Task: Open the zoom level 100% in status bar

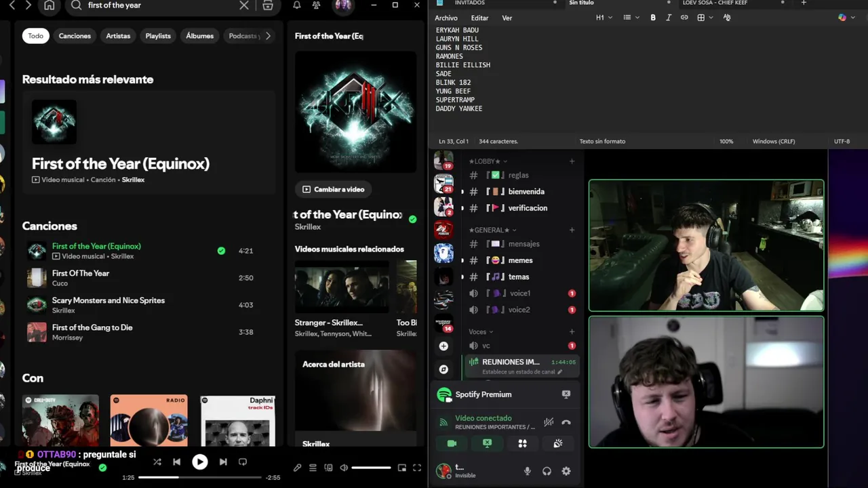Action: click(x=726, y=142)
